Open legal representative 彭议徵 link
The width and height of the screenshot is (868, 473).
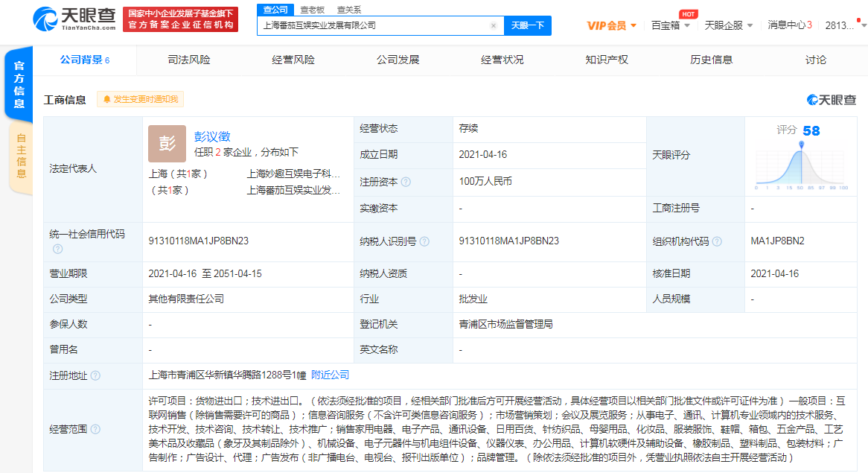[x=212, y=136]
